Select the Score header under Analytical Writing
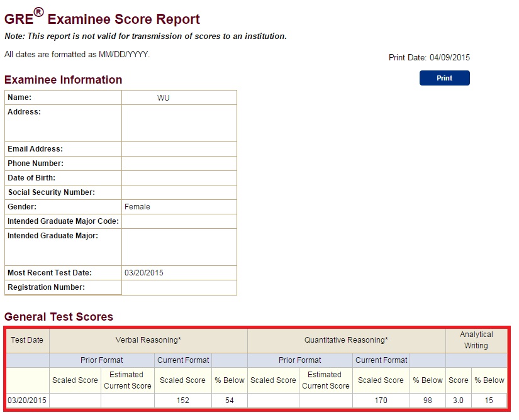This screenshot has height=420, width=519. point(459,380)
